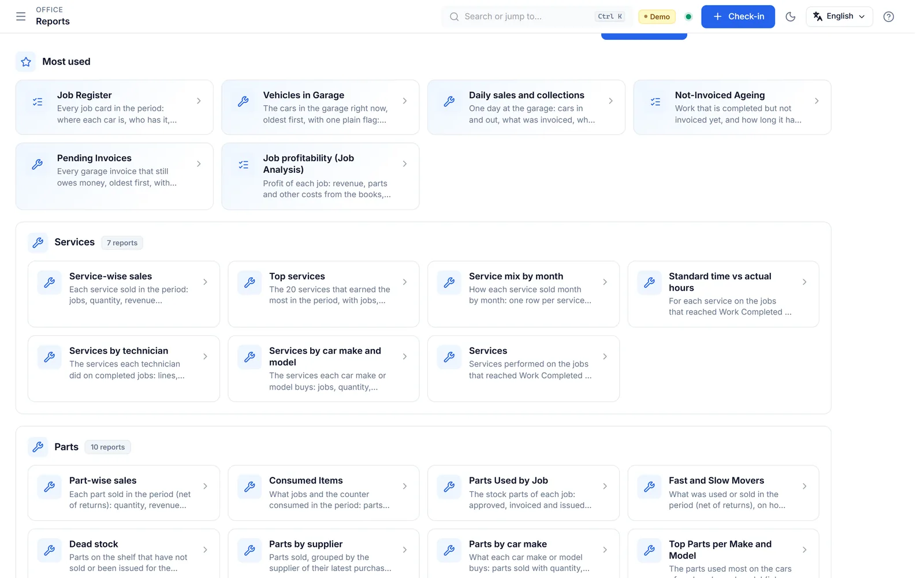Screen dimensions: 924x578
Task: Open the Part-wise sales report
Action: [124, 493]
